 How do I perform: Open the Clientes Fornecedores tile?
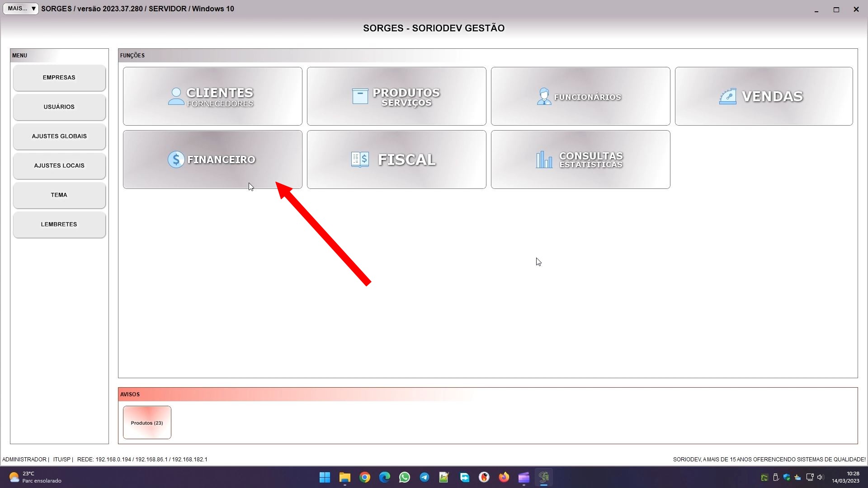tap(212, 96)
